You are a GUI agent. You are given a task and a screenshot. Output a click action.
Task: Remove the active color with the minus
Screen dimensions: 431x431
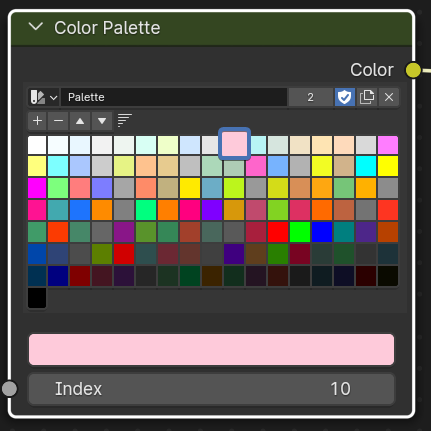[58, 121]
